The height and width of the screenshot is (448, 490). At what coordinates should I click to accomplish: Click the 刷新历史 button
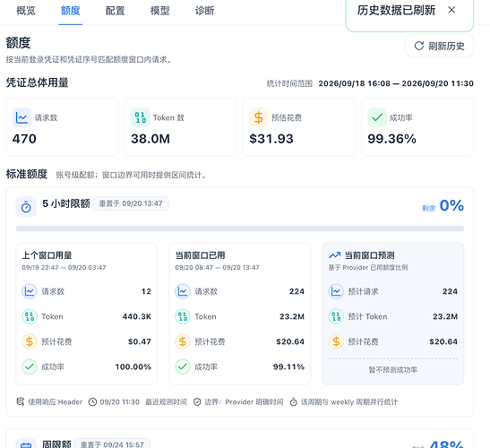tap(439, 46)
